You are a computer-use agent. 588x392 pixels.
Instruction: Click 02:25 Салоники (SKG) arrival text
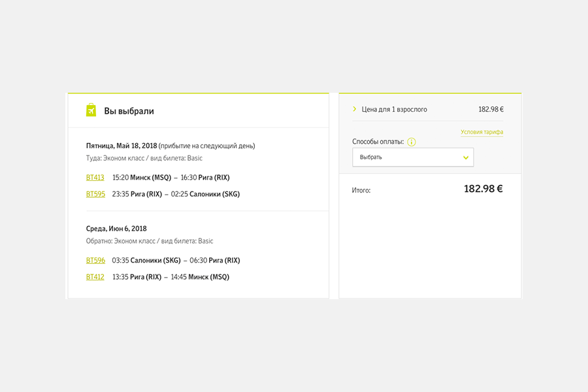[206, 194]
